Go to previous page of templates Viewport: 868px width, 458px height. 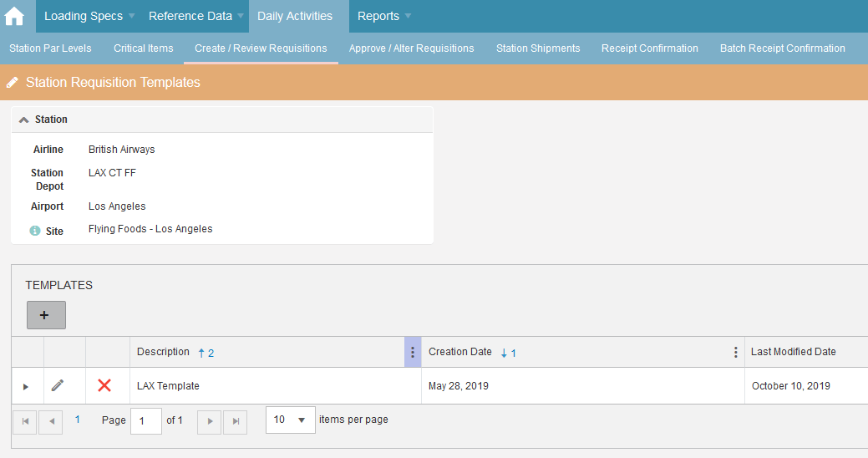point(51,421)
